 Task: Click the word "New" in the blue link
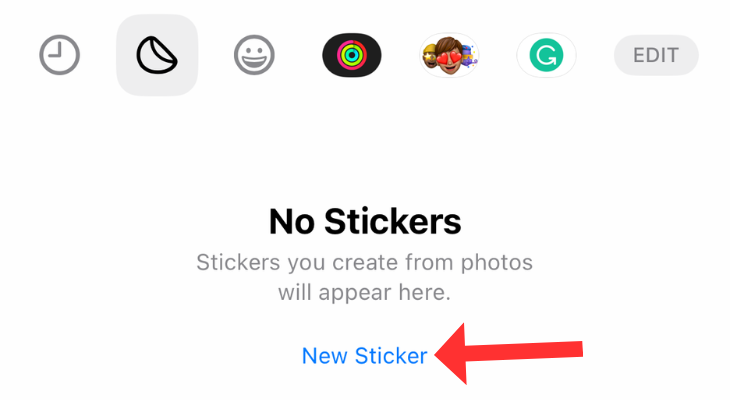pos(324,356)
